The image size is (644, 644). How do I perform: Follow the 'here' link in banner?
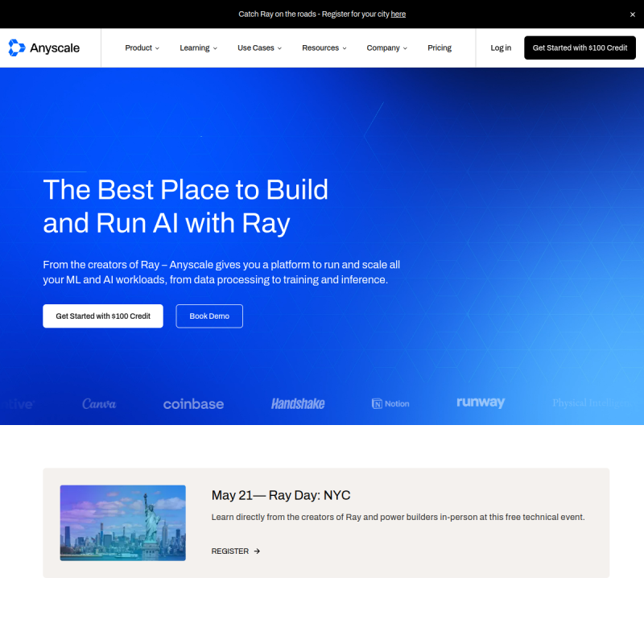[398, 14]
